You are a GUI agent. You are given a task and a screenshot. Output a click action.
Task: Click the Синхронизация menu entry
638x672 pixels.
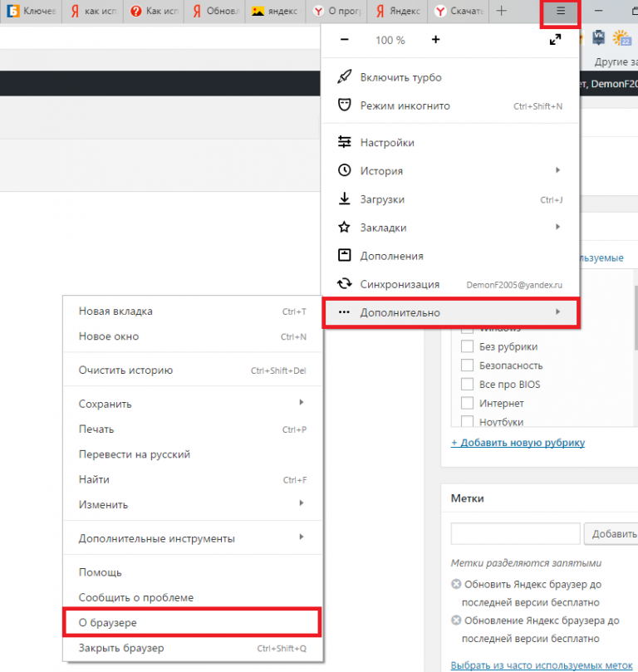pos(450,284)
